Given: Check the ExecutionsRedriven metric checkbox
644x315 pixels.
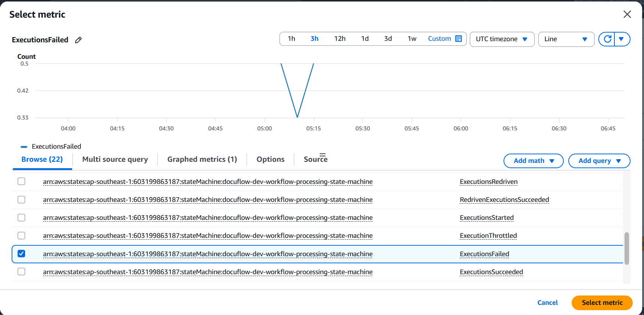Looking at the screenshot, I should coord(21,181).
